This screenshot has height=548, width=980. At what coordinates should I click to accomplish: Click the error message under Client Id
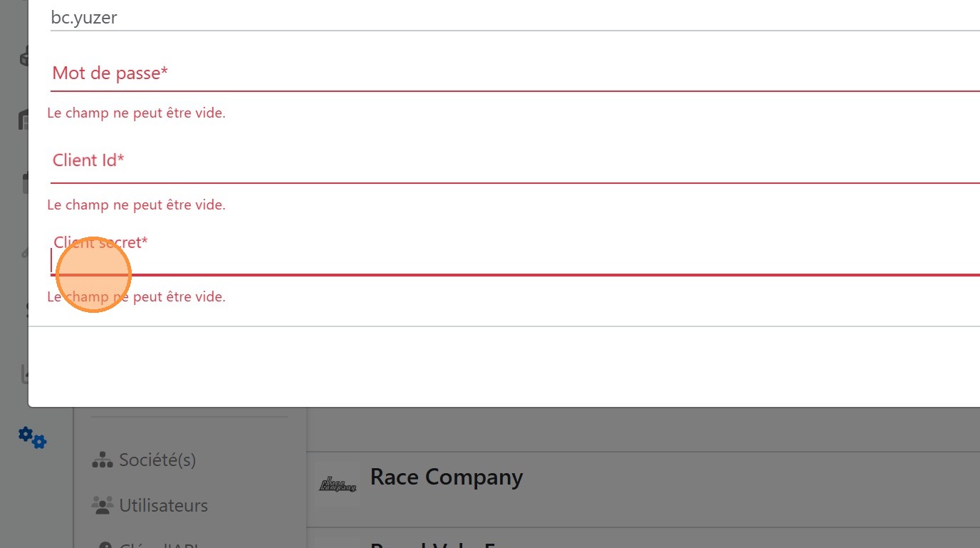click(x=136, y=205)
